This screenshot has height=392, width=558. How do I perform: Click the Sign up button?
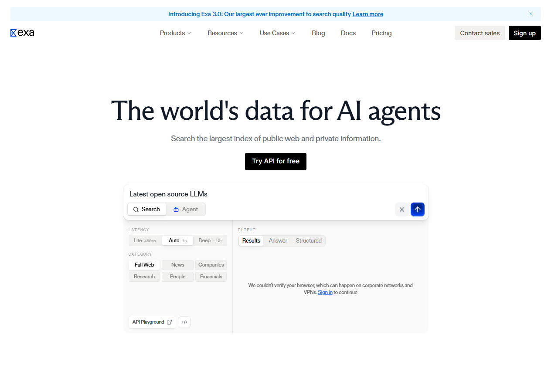(525, 33)
